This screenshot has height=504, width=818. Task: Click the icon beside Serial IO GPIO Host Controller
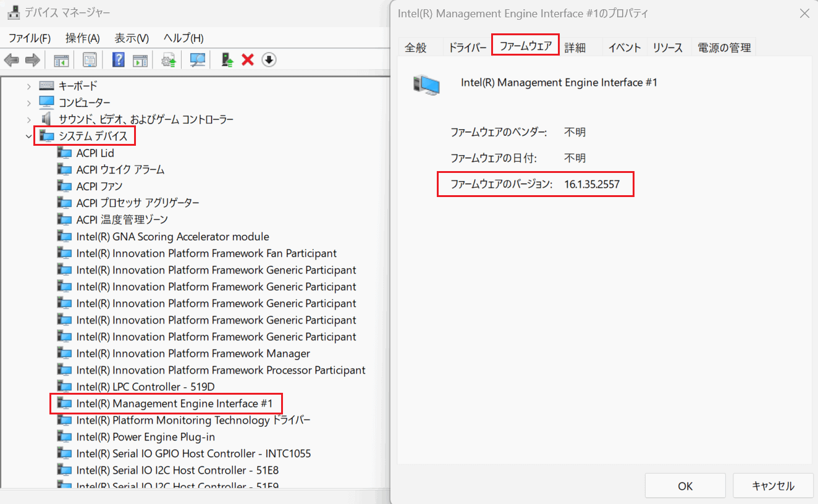coord(64,453)
